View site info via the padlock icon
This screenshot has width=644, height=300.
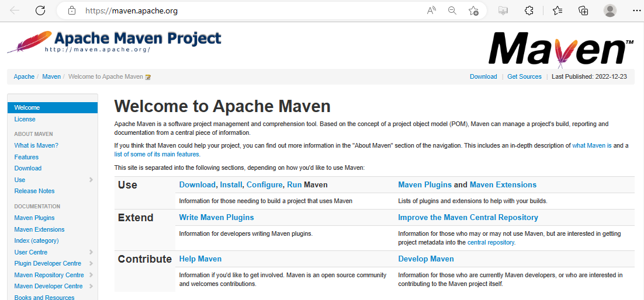coord(71,11)
